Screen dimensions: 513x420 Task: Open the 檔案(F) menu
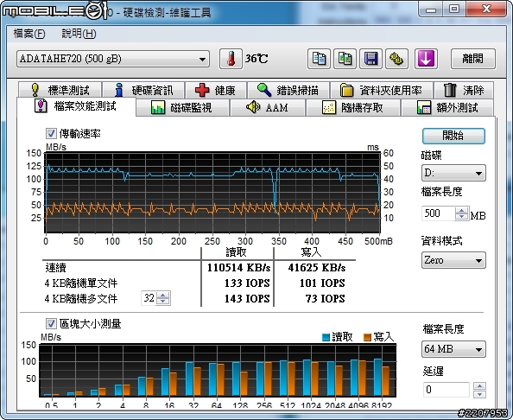click(29, 34)
